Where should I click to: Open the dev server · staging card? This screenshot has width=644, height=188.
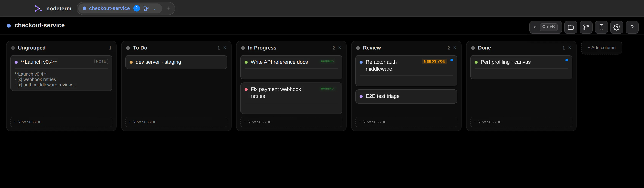[176, 62]
